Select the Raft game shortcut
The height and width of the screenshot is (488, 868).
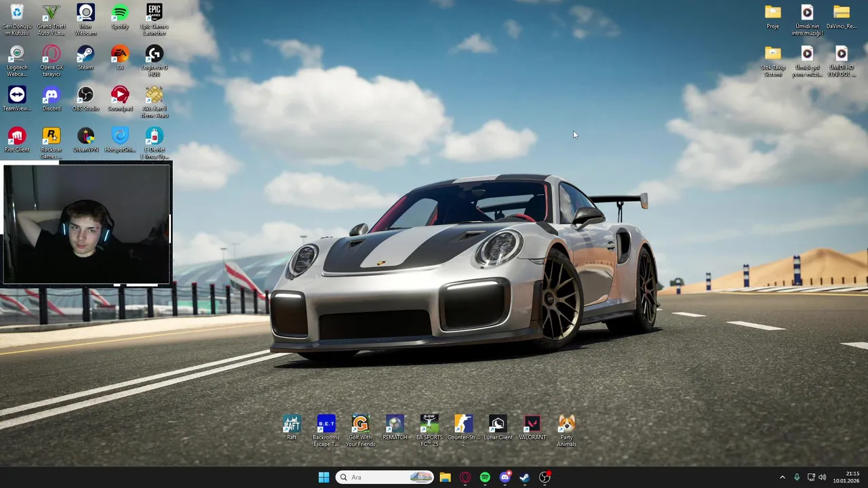(292, 428)
